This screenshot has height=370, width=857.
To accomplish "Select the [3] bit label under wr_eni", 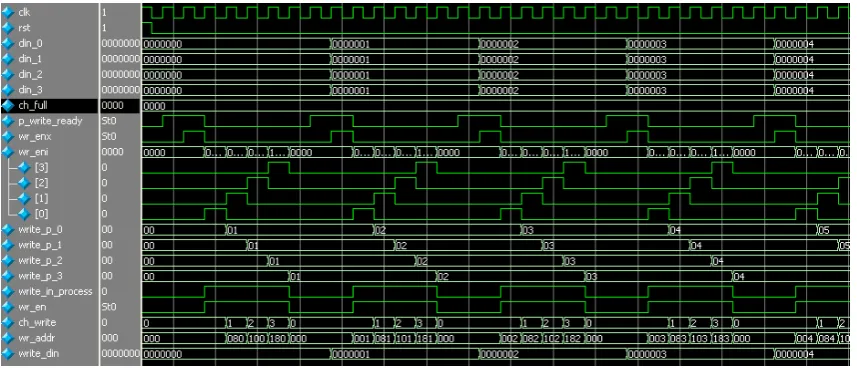I will coord(41,167).
